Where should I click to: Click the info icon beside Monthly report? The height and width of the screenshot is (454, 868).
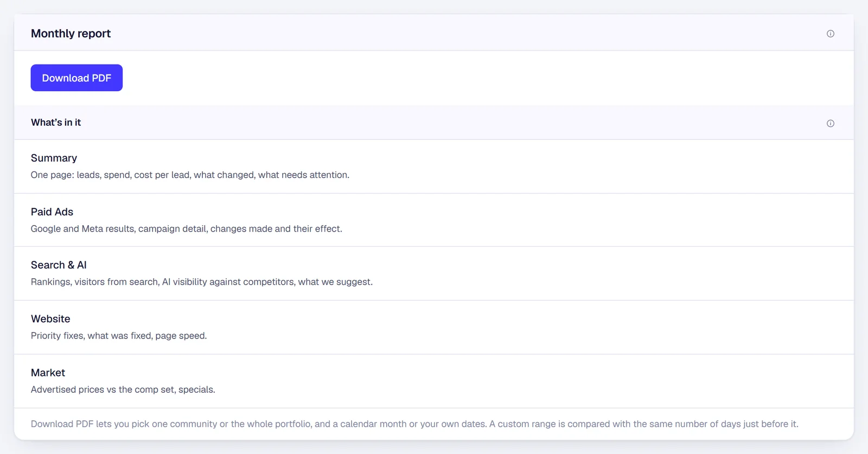830,34
